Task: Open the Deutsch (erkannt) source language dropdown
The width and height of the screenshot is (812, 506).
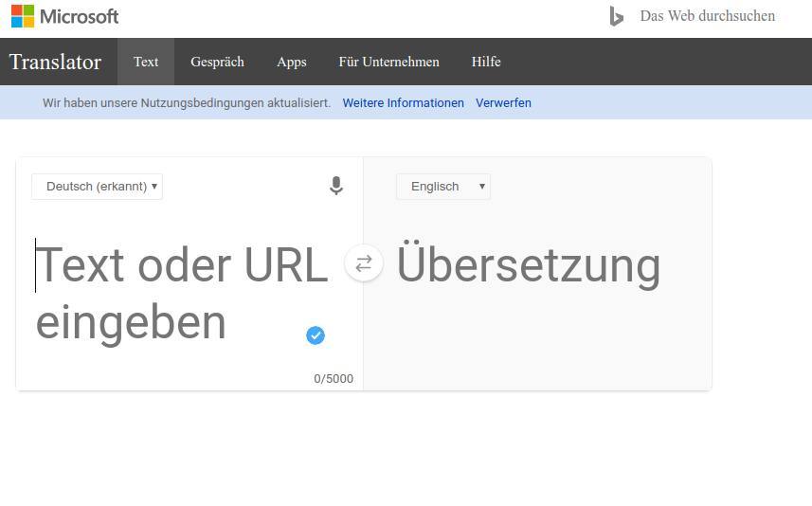Action: (x=97, y=187)
